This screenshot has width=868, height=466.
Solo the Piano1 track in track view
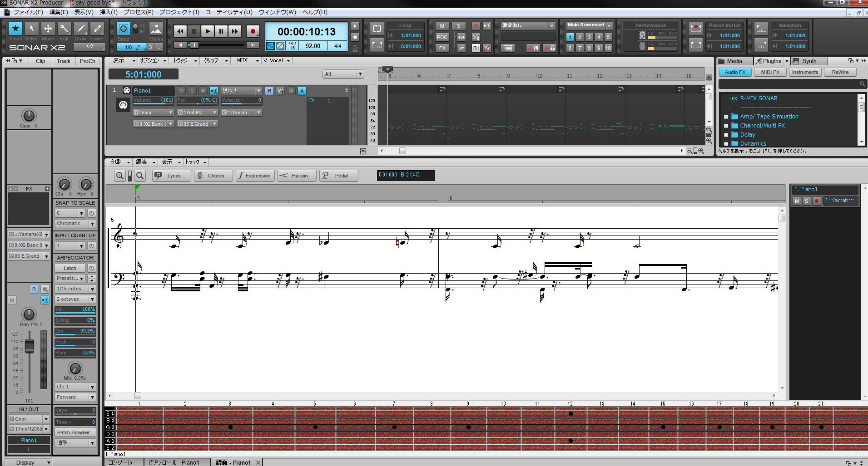tap(192, 91)
